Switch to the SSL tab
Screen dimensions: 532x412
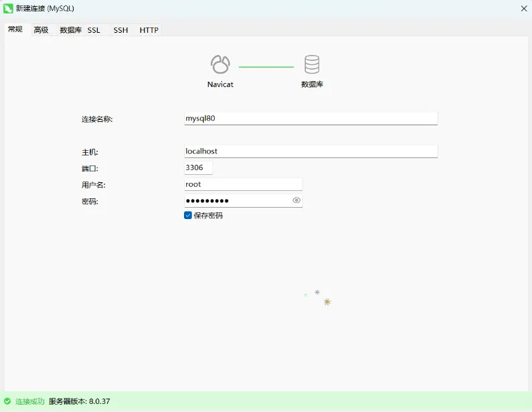click(94, 30)
